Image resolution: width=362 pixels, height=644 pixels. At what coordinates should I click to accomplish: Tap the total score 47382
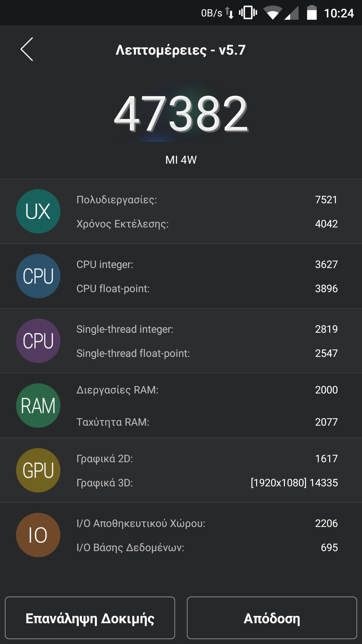pyautogui.click(x=181, y=114)
